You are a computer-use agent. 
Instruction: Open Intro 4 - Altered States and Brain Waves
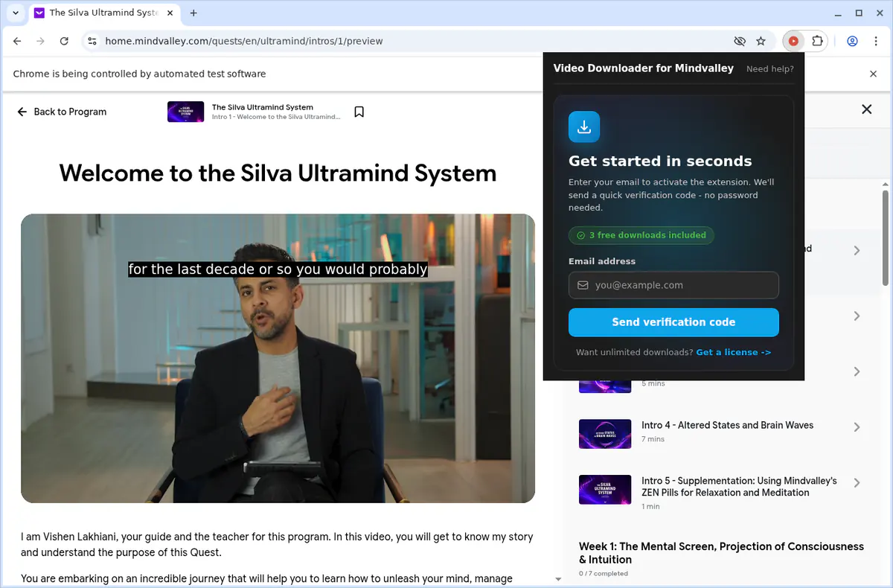pos(727,425)
